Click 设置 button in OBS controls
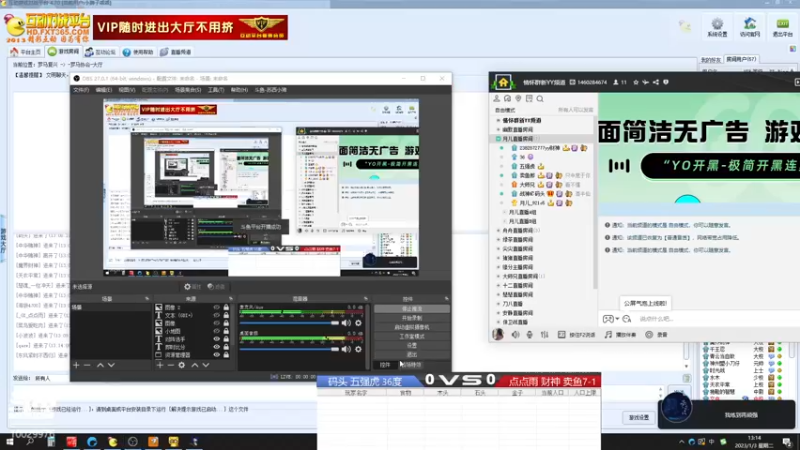 pyautogui.click(x=412, y=345)
